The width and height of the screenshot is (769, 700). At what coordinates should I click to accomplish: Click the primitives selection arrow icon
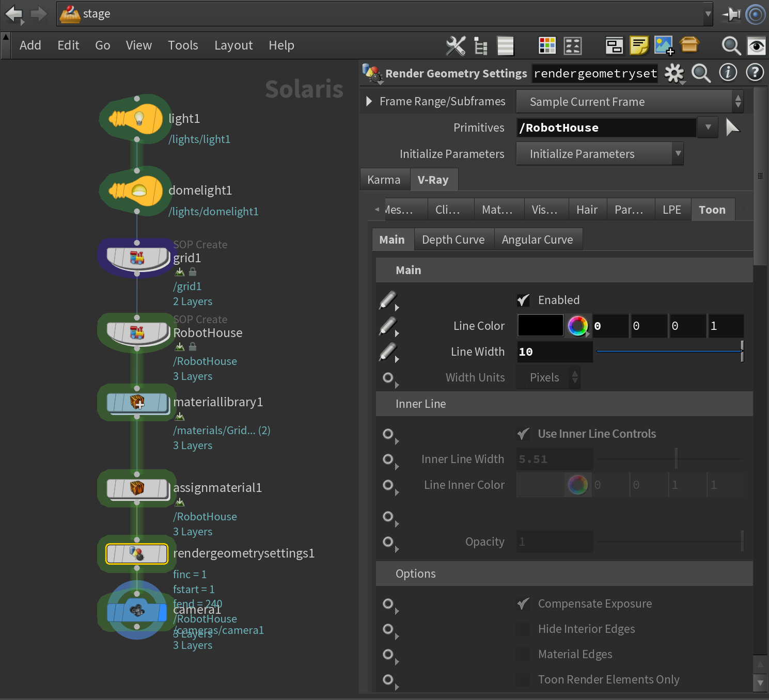732,127
